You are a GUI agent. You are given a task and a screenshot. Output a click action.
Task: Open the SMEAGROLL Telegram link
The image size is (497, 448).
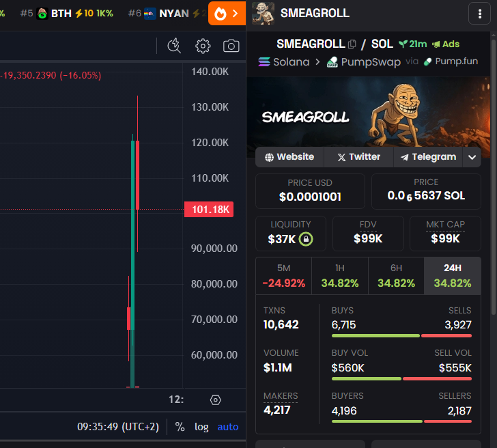pos(428,157)
